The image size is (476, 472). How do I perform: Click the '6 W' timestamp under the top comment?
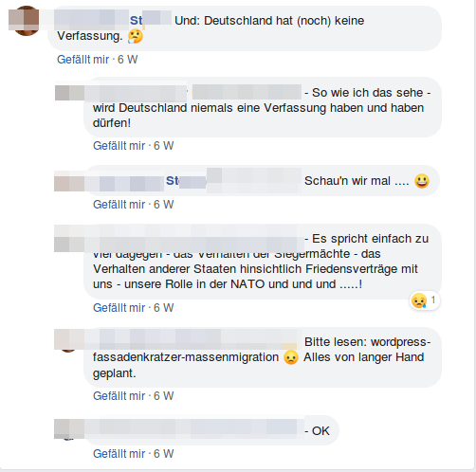click(128, 60)
